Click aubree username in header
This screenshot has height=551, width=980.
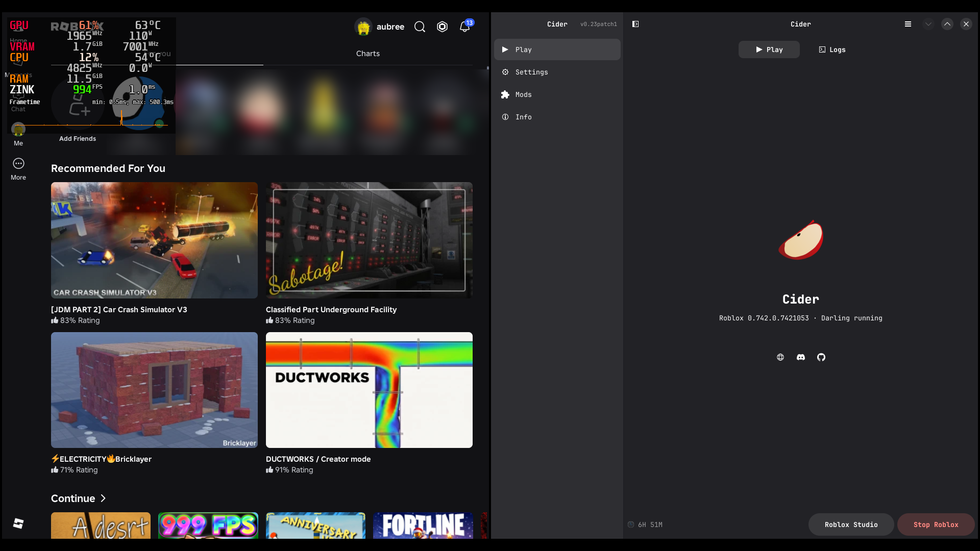click(390, 27)
